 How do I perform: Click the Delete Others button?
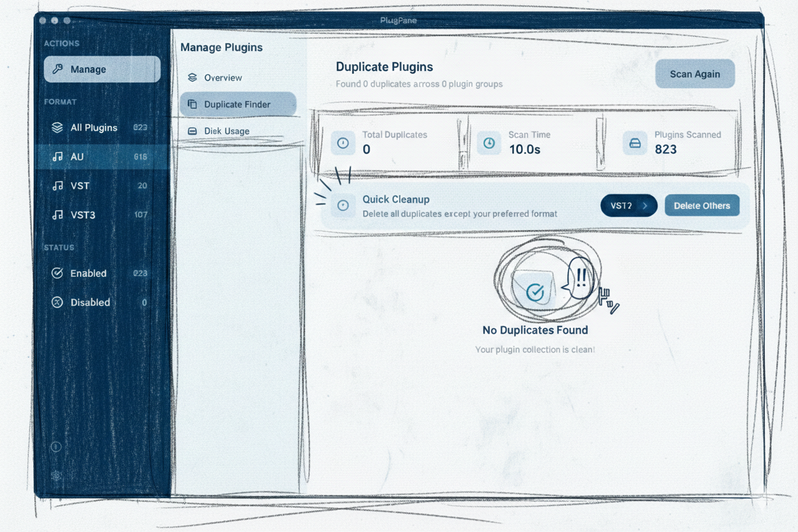pos(701,205)
